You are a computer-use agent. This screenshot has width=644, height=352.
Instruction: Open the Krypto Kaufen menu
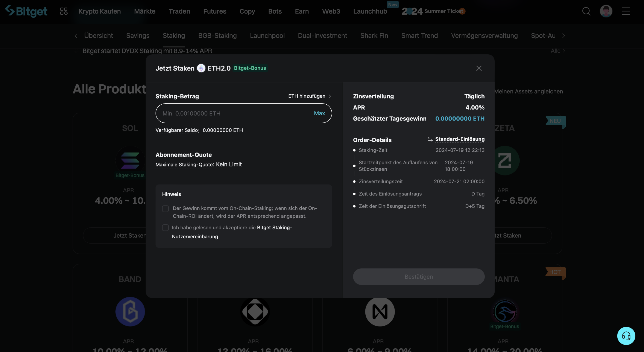click(x=100, y=11)
